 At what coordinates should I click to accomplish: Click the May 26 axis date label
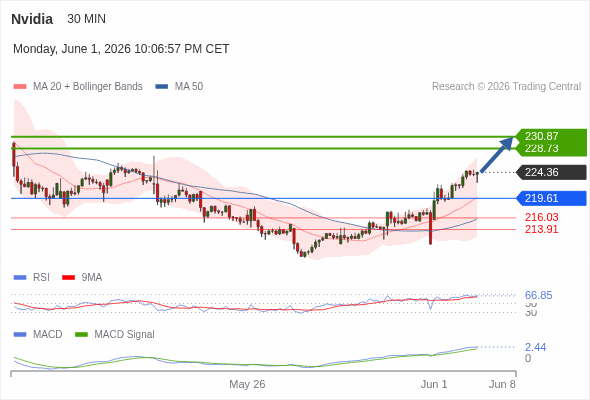[x=247, y=384]
